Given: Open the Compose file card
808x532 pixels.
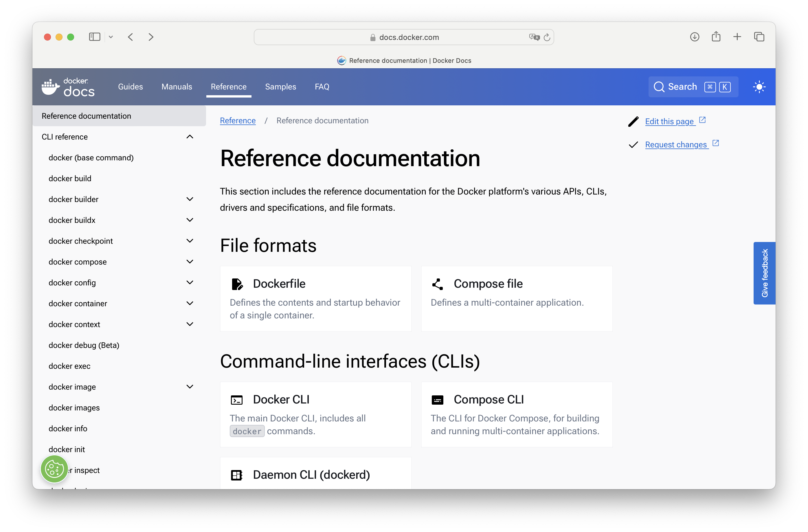Looking at the screenshot, I should coord(517,298).
